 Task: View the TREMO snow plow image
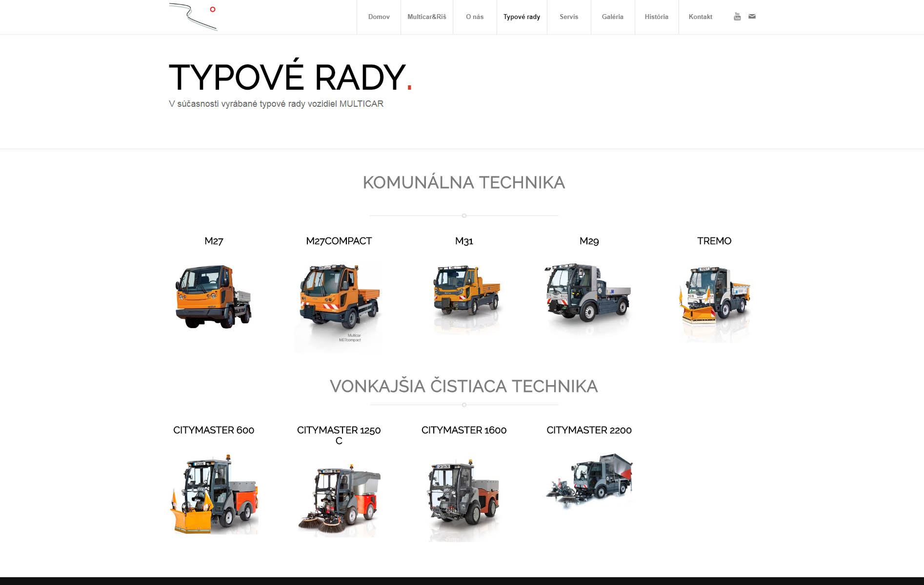(714, 302)
